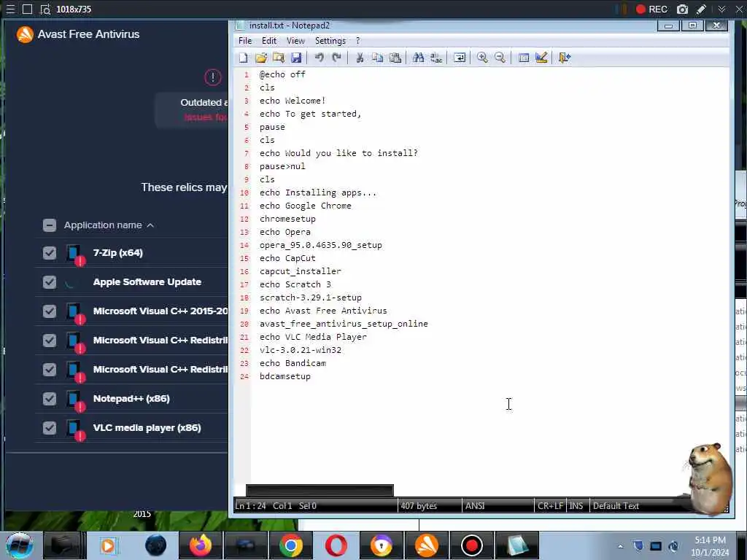
Task: Click the text line bdcamsetup
Action: point(285,376)
